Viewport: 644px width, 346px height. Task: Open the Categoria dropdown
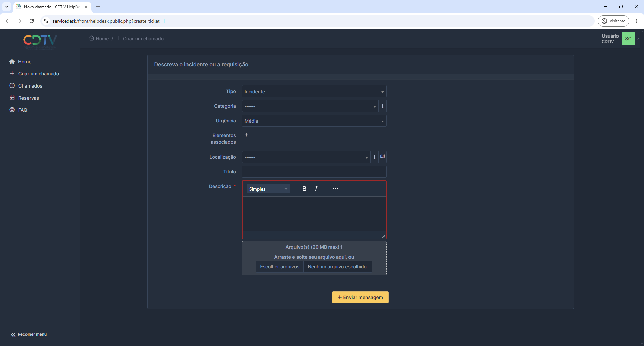pyautogui.click(x=310, y=106)
